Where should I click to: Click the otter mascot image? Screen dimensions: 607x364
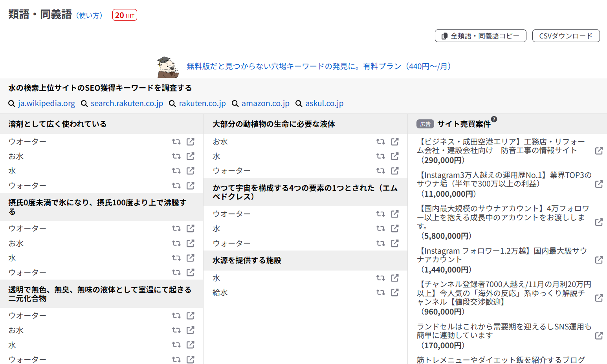pos(168,67)
